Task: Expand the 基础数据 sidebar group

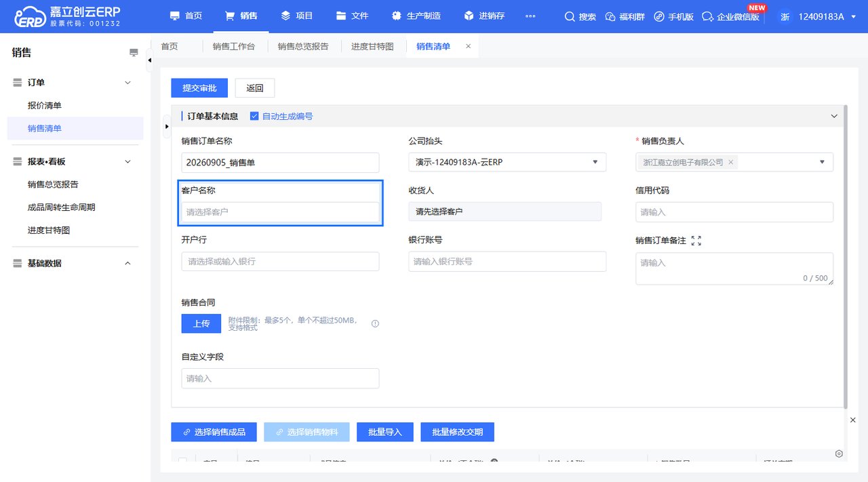Action: (127, 263)
